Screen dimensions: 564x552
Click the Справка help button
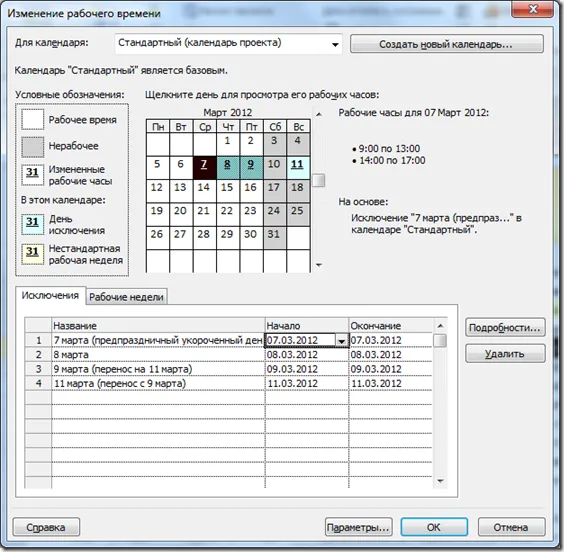[x=46, y=527]
